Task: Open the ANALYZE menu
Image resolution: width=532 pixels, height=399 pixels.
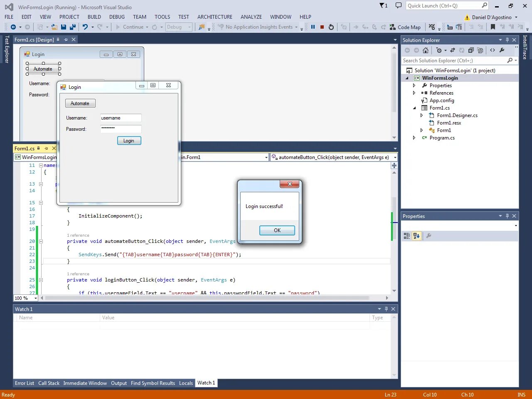Action: tap(251, 17)
